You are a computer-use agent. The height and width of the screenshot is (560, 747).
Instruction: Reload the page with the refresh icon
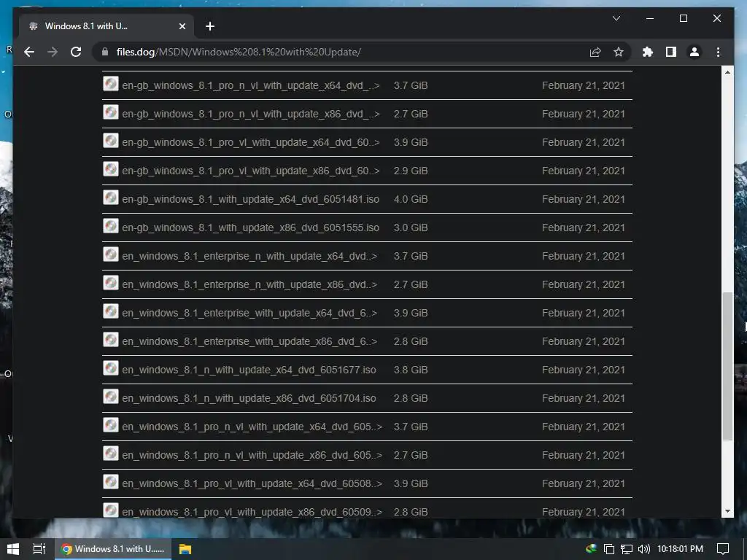[x=76, y=52]
